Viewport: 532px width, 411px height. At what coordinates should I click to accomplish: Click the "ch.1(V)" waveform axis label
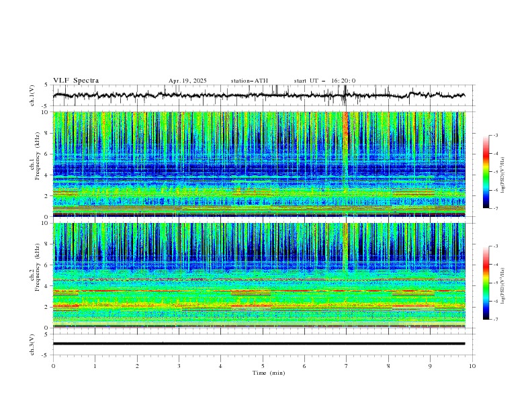(x=32, y=95)
